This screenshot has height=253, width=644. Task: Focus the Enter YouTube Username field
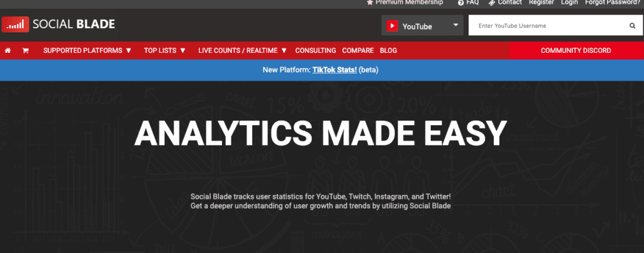(550, 25)
